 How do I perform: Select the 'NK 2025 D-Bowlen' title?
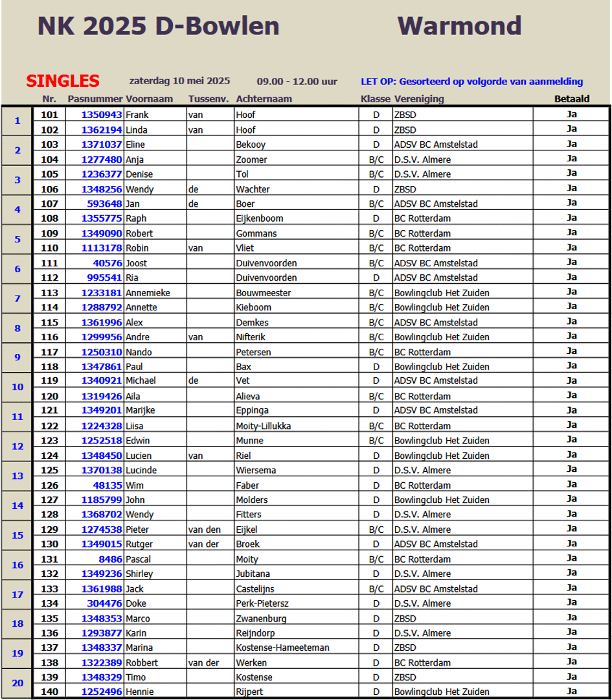(159, 26)
